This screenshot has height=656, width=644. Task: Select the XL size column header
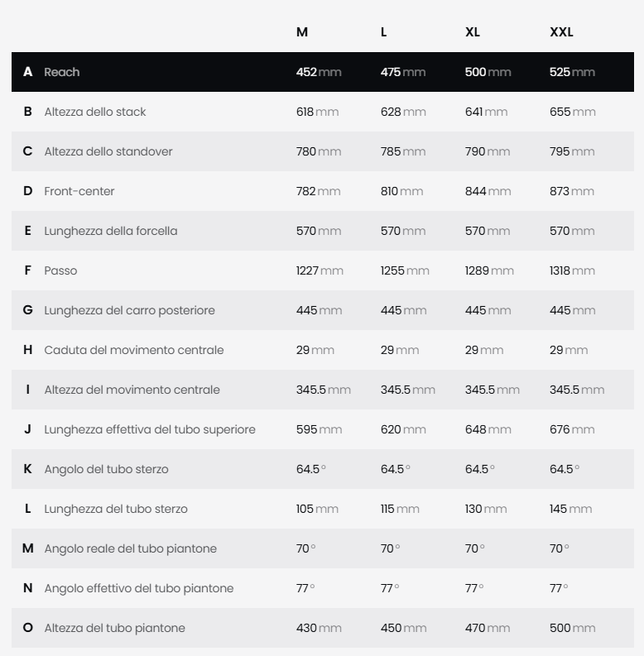coord(473,32)
